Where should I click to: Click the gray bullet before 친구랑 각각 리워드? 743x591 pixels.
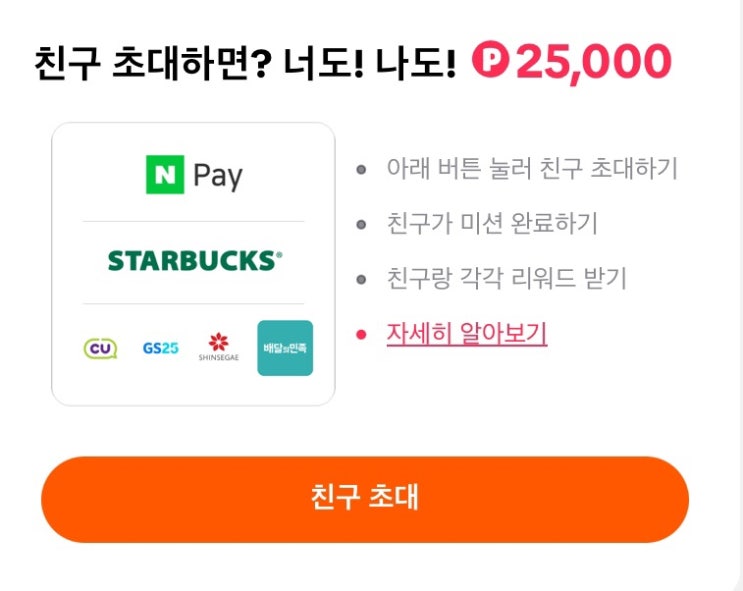361,280
